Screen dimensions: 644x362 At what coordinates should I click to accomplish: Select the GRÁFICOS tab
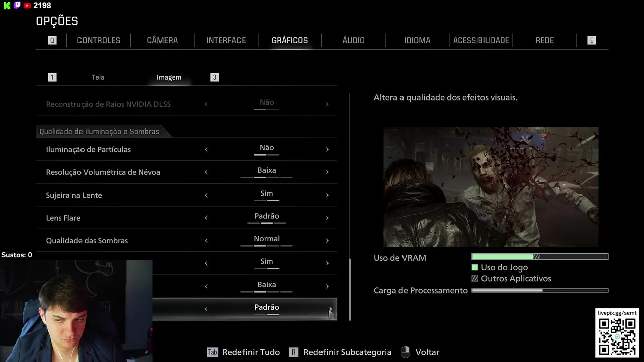[290, 40]
